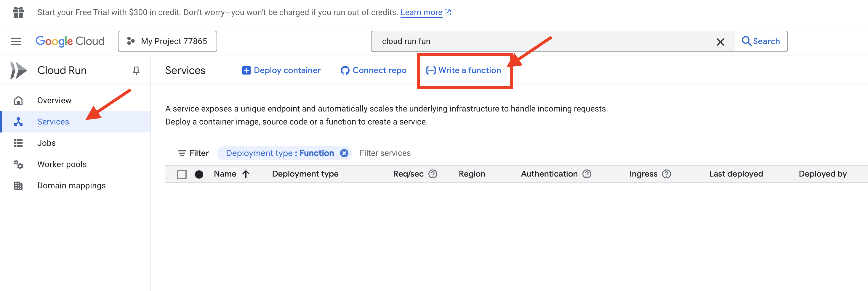
Task: Pin Cloud Run with the pin icon
Action: (x=136, y=70)
